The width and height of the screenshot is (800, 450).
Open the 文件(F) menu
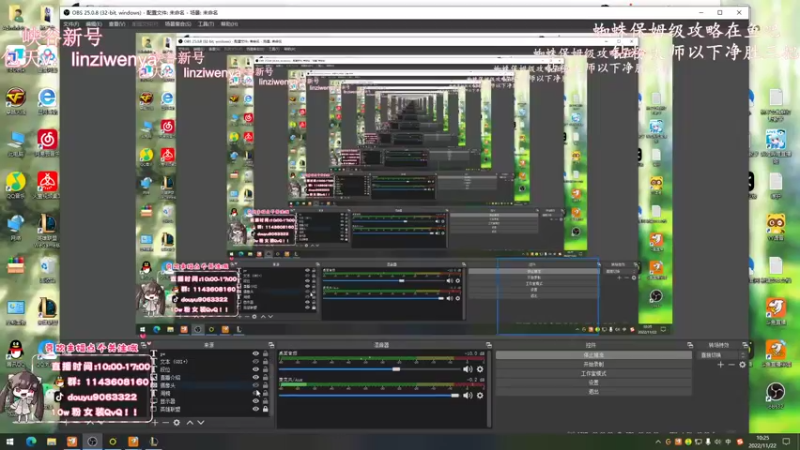tap(71, 24)
